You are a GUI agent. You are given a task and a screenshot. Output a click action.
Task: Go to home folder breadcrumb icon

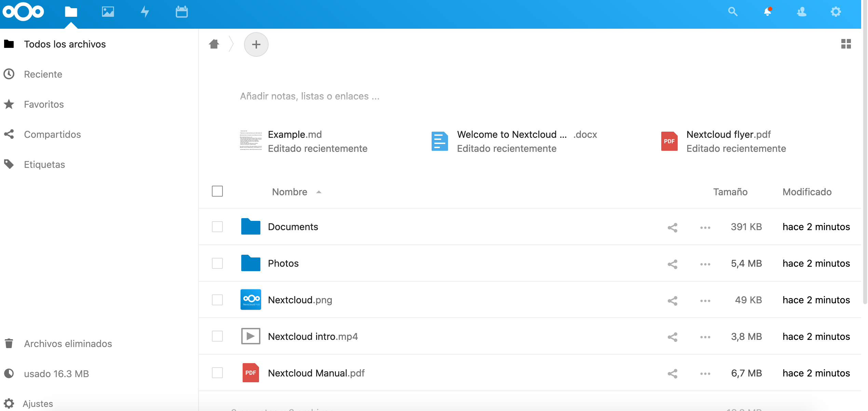tap(214, 44)
